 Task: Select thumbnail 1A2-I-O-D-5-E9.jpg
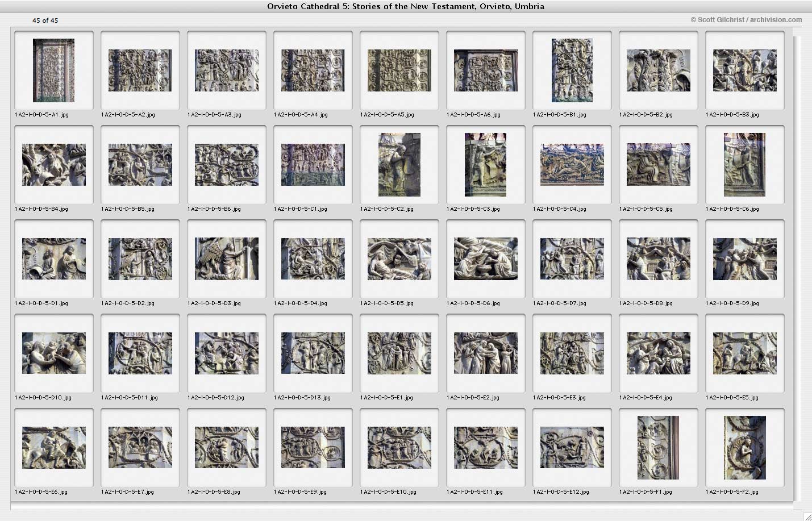tap(313, 448)
